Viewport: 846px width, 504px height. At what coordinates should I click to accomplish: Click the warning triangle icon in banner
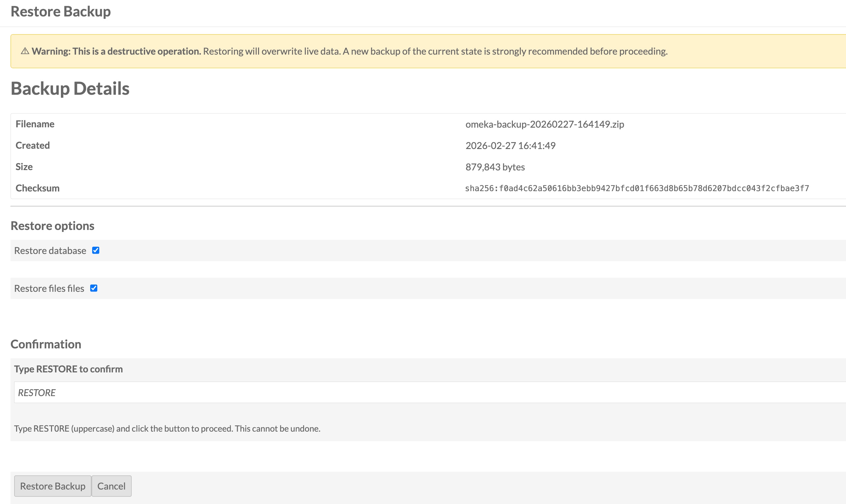(25, 51)
